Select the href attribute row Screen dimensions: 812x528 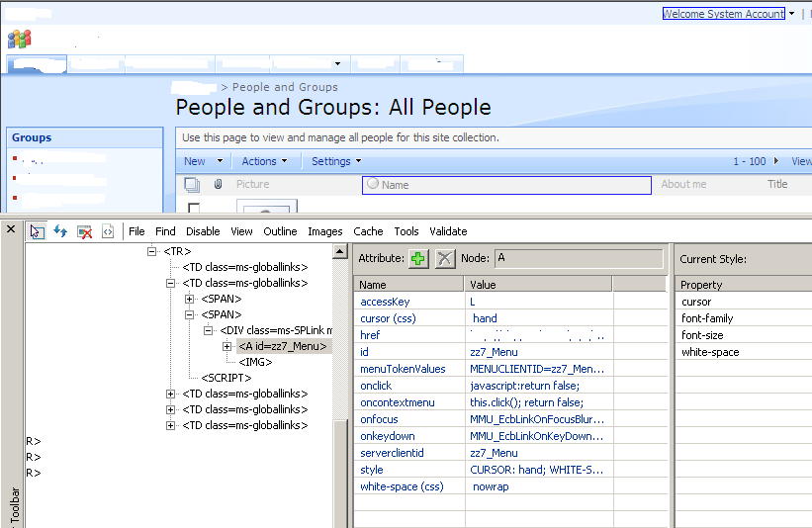pyautogui.click(x=510, y=335)
